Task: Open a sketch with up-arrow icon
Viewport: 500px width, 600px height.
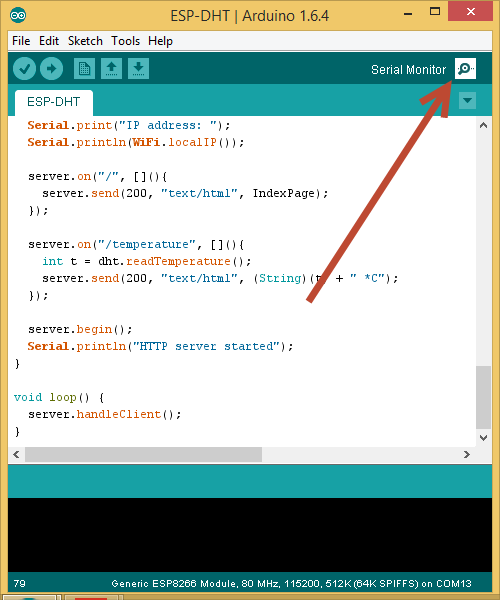Action: pyautogui.click(x=111, y=69)
